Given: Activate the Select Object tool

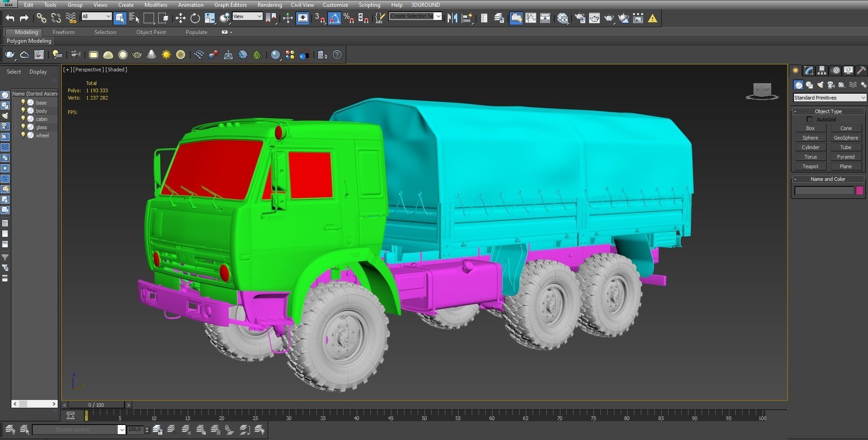Looking at the screenshot, I should [x=120, y=18].
